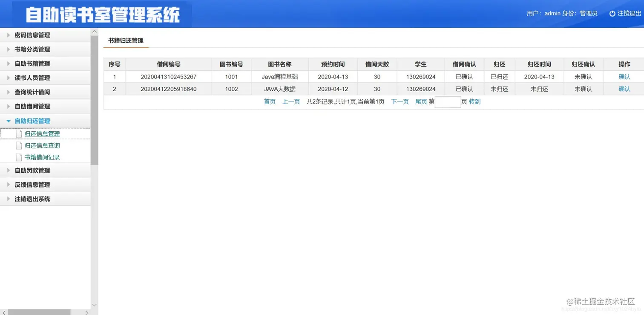Click the document icon beside 归还信息管理
Image resolution: width=644 pixels, height=315 pixels.
tap(19, 134)
